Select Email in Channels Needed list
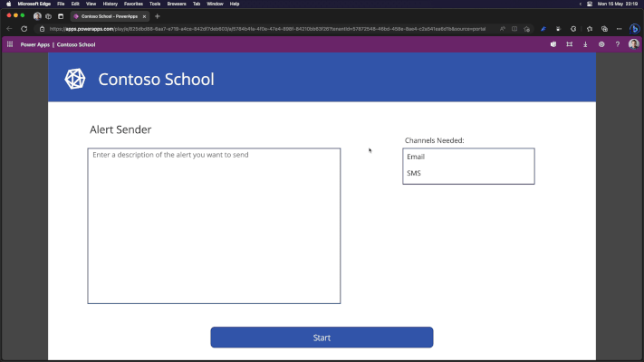The image size is (644, 362). tap(468, 157)
